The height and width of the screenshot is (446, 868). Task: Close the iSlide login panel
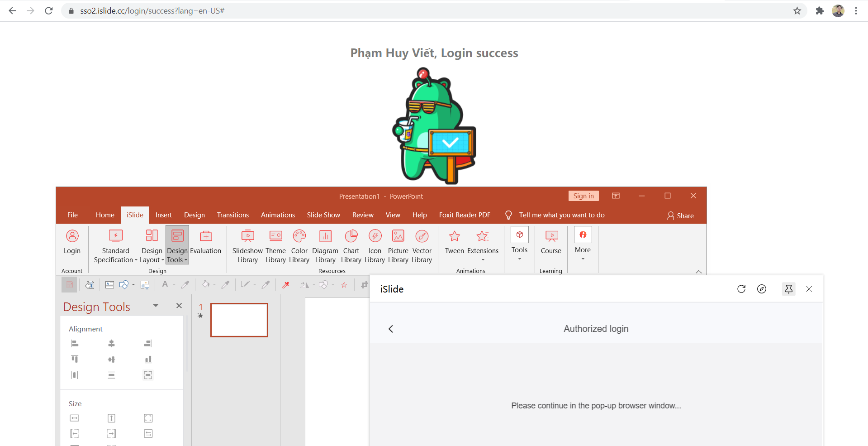coord(809,289)
